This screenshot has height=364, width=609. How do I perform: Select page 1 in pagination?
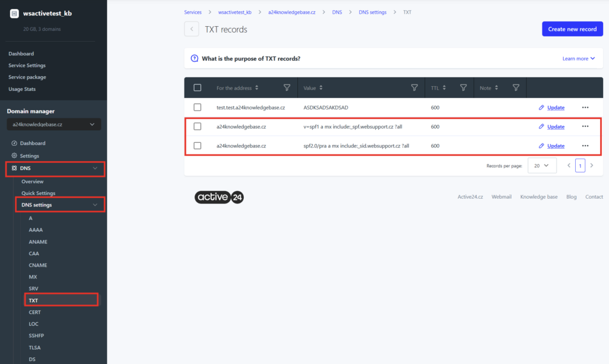point(580,165)
